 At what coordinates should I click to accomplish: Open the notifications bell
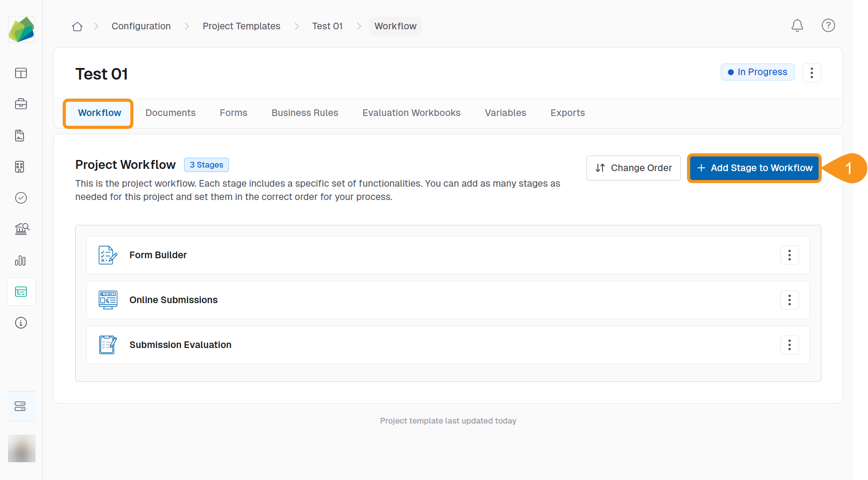click(797, 26)
